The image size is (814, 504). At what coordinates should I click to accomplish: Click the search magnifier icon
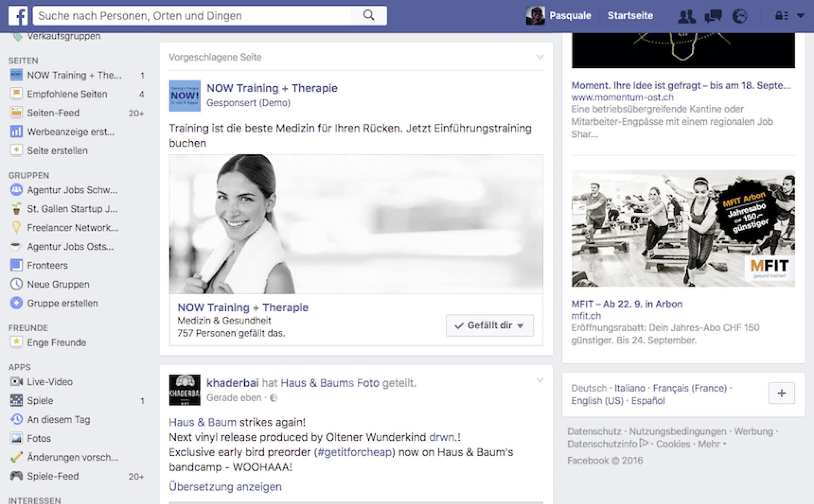(369, 15)
